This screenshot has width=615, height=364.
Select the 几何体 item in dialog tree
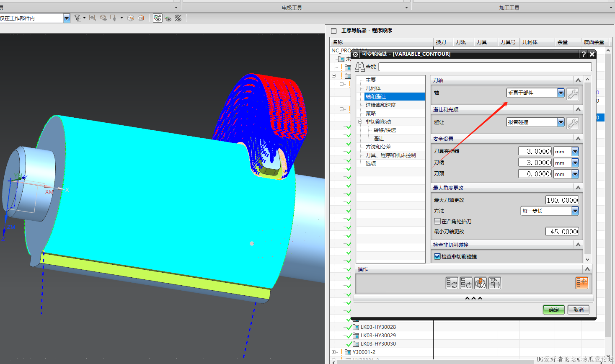point(373,88)
